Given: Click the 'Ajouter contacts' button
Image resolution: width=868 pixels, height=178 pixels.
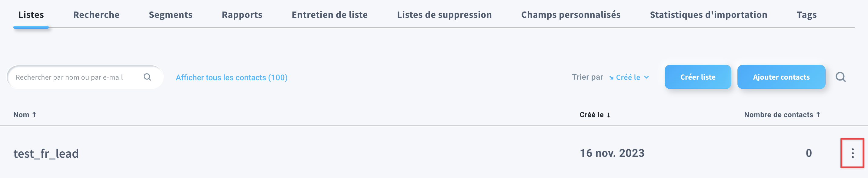Looking at the screenshot, I should click(x=781, y=77).
